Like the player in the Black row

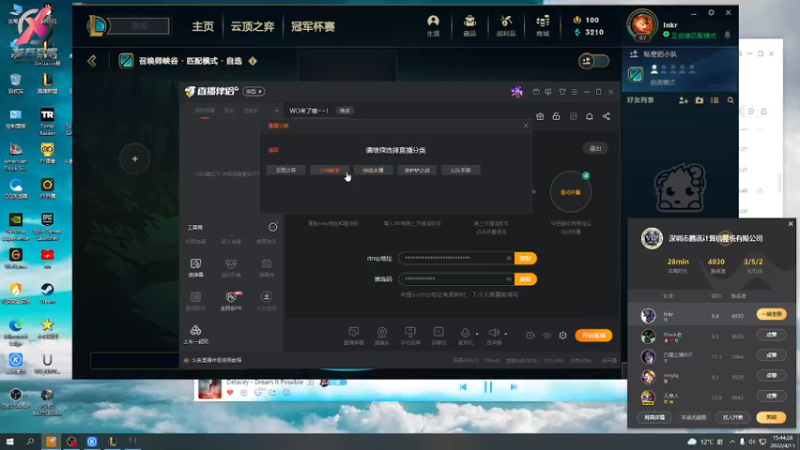tap(771, 335)
